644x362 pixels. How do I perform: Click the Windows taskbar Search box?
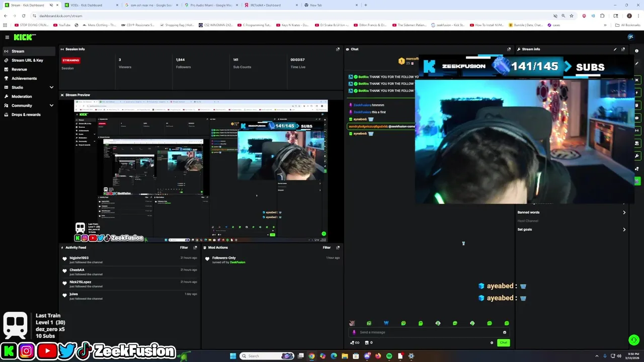[x=267, y=356]
